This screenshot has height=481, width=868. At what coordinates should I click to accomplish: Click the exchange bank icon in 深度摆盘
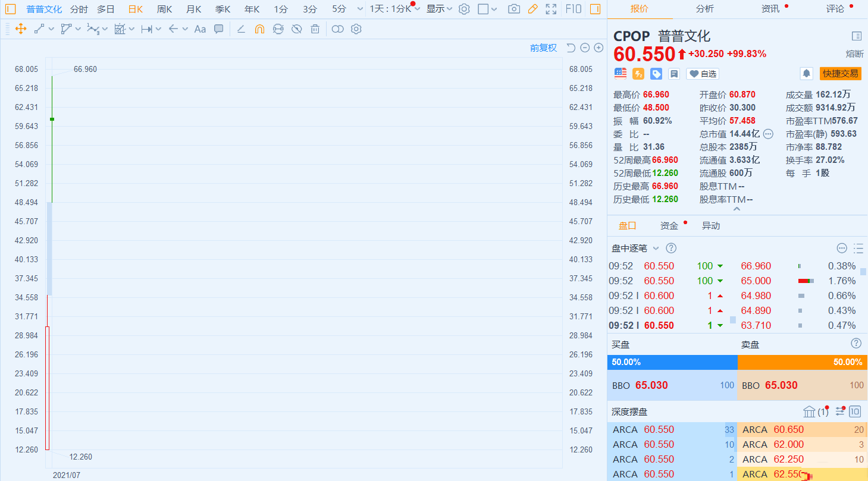click(809, 411)
